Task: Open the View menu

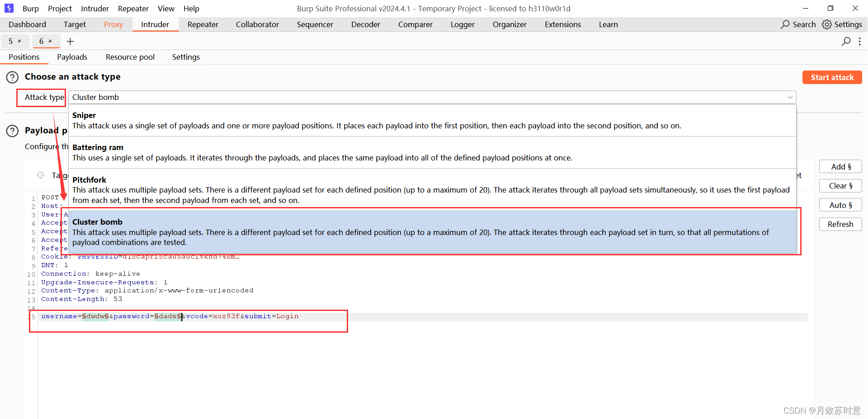Action: pos(166,9)
